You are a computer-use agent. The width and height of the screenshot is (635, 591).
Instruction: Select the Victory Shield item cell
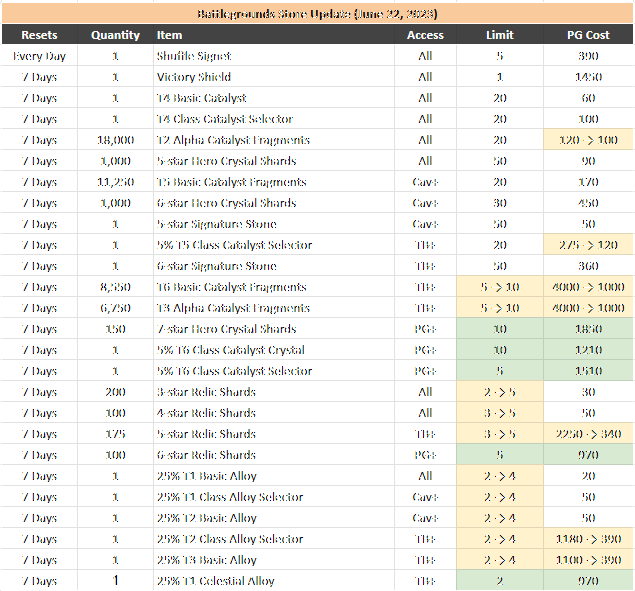[x=274, y=77]
